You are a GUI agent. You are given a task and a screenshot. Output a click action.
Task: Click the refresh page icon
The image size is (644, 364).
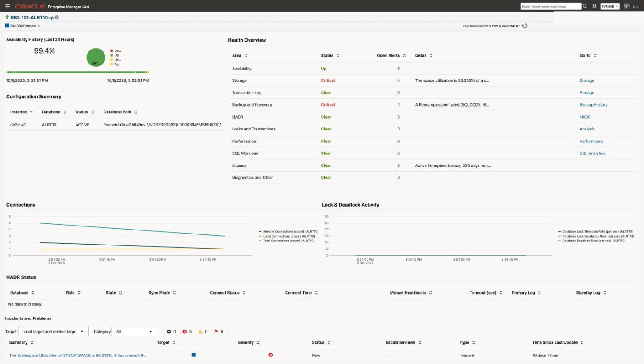[525, 26]
